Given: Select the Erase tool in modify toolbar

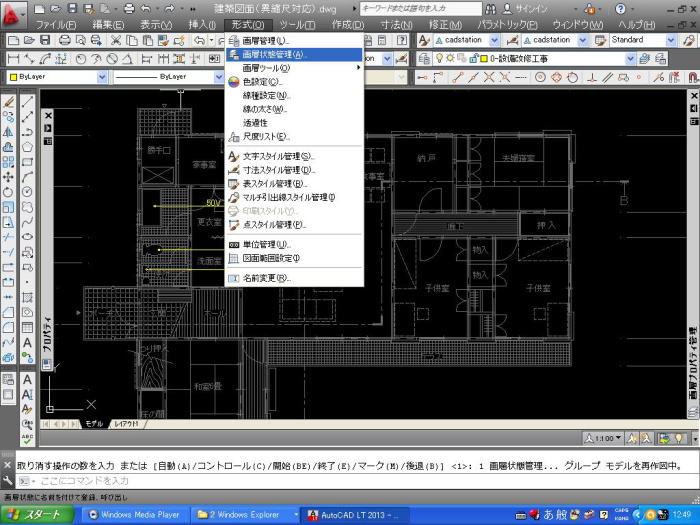Looking at the screenshot, I should [x=8, y=102].
